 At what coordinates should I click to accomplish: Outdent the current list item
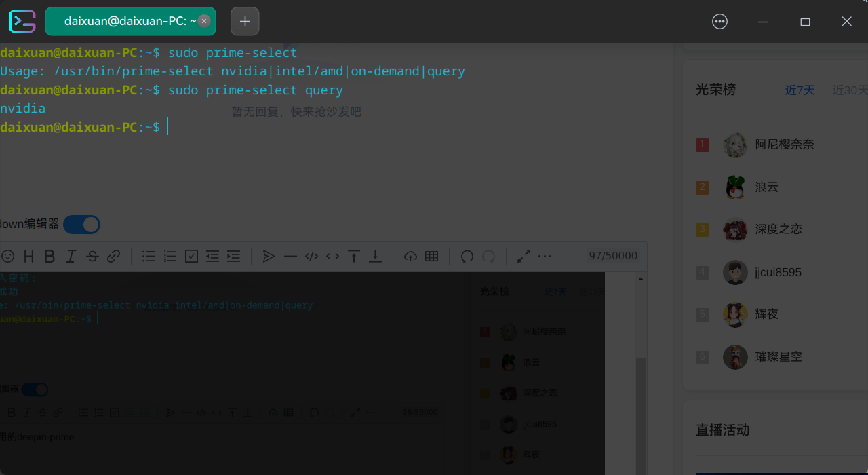tap(212, 256)
